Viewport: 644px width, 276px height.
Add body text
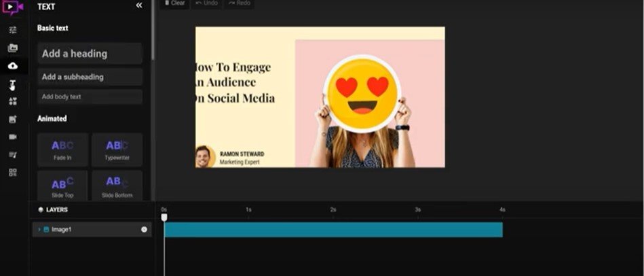(x=90, y=97)
